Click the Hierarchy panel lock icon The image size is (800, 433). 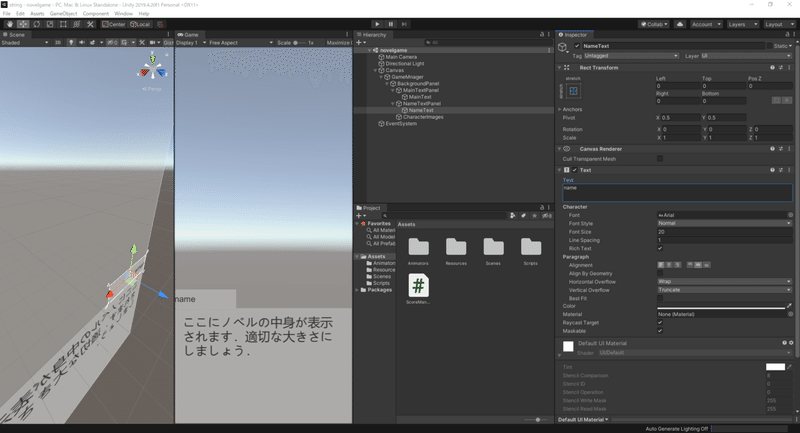pyautogui.click(x=542, y=34)
